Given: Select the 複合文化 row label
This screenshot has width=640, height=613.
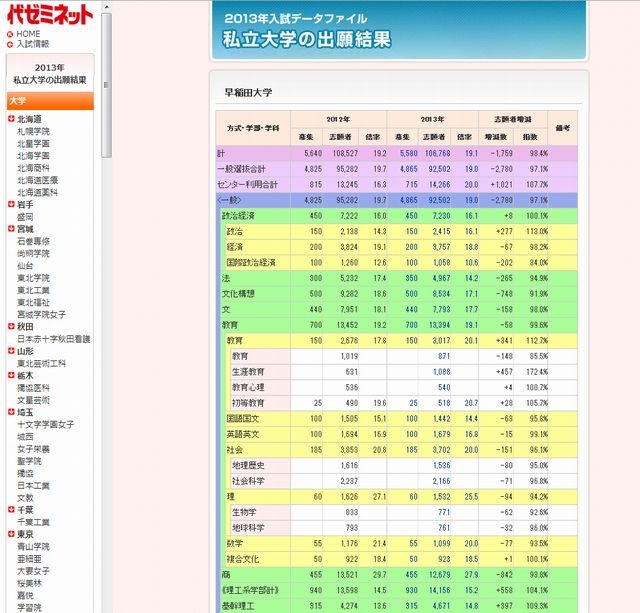Looking at the screenshot, I should click(243, 559).
